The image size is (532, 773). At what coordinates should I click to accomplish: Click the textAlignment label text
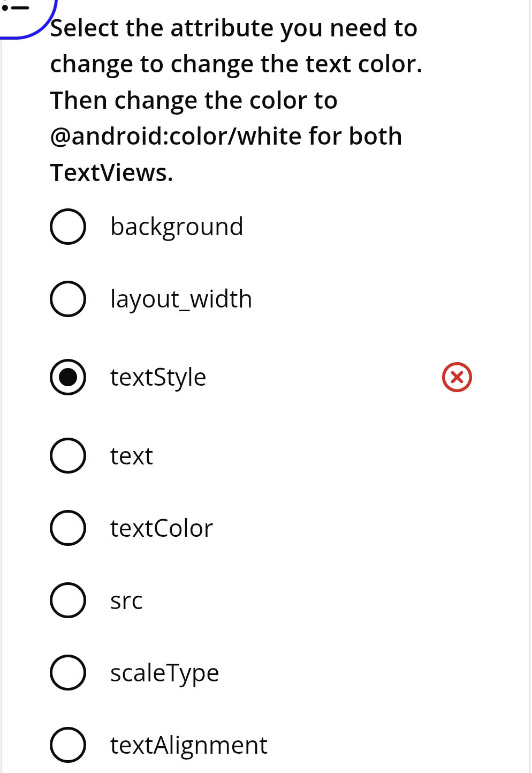point(188,744)
